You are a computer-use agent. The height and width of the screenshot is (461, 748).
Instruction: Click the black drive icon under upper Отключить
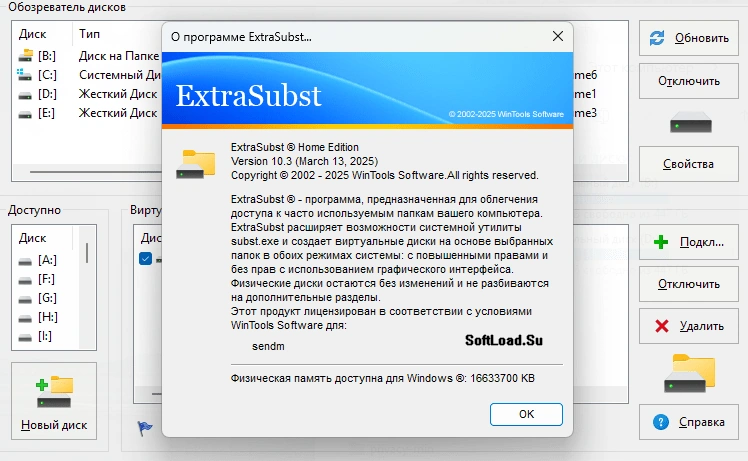pos(691,123)
